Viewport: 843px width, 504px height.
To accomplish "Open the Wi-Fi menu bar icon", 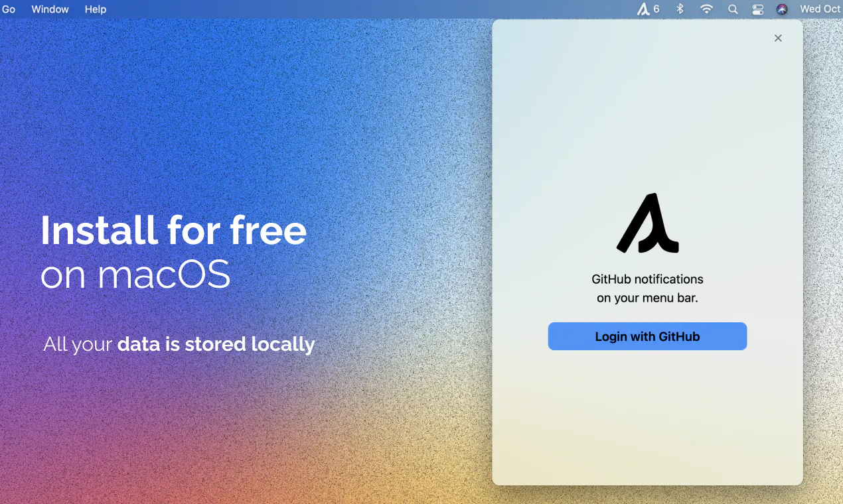I will pyautogui.click(x=707, y=9).
